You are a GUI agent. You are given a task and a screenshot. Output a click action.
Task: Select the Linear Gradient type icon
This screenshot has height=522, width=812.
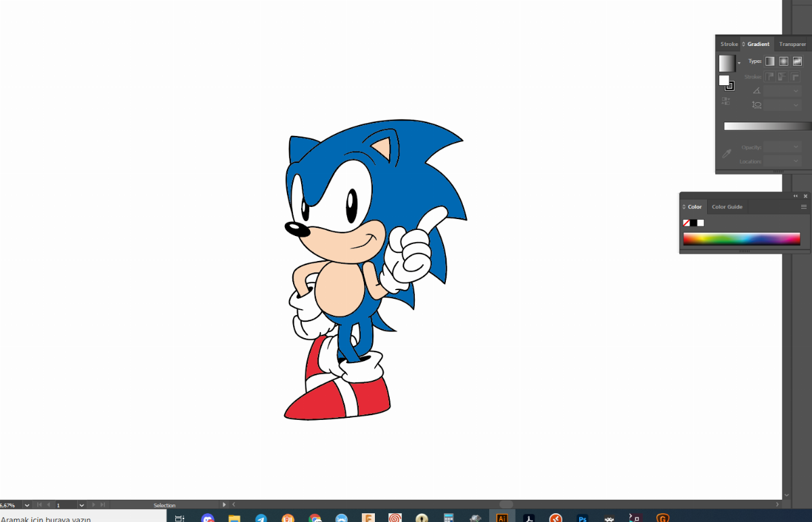pyautogui.click(x=770, y=61)
